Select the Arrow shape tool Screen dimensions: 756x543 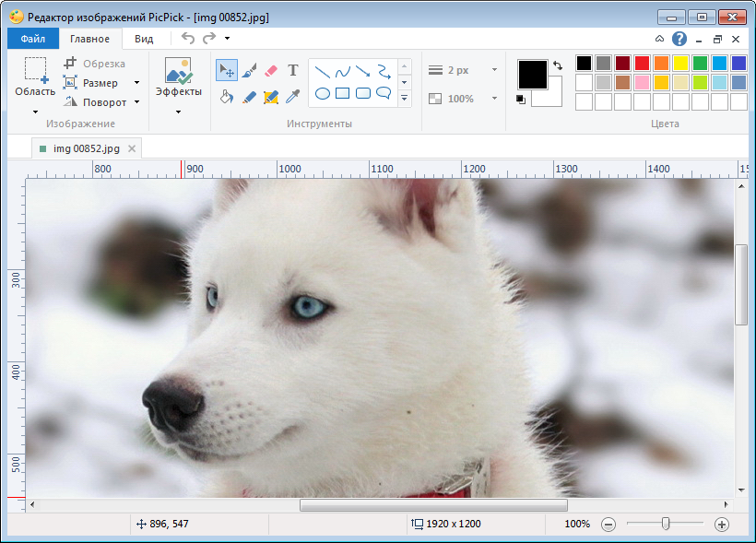click(362, 73)
